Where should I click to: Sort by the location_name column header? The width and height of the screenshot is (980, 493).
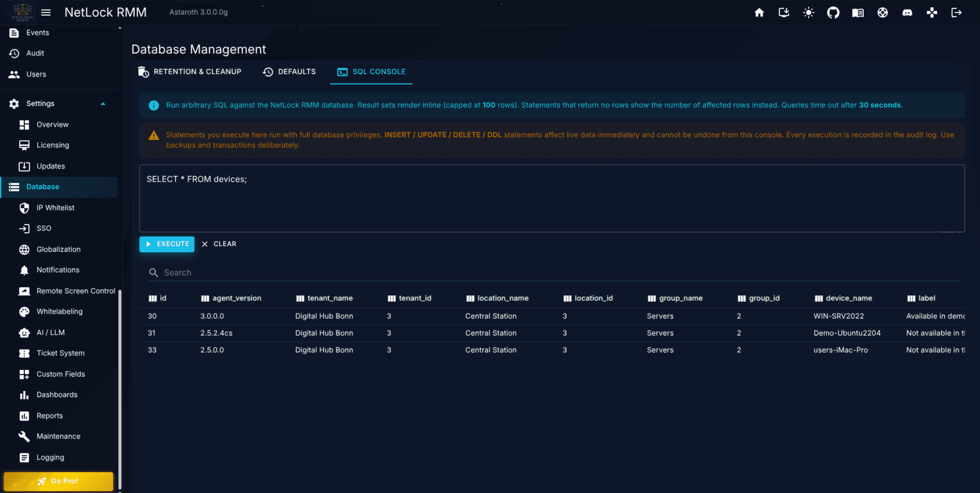[x=497, y=299]
